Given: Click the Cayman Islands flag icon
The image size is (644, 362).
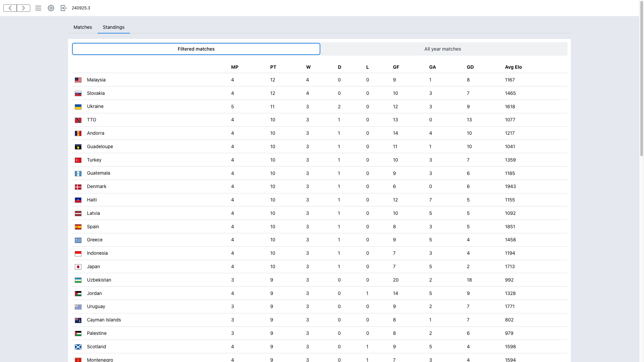Looking at the screenshot, I should pos(78,320).
